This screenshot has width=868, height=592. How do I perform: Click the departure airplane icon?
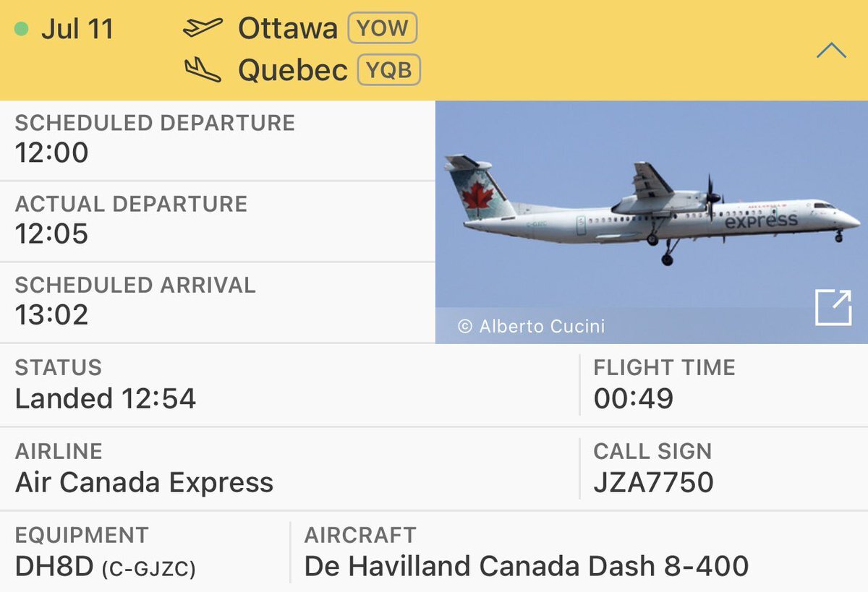[203, 28]
